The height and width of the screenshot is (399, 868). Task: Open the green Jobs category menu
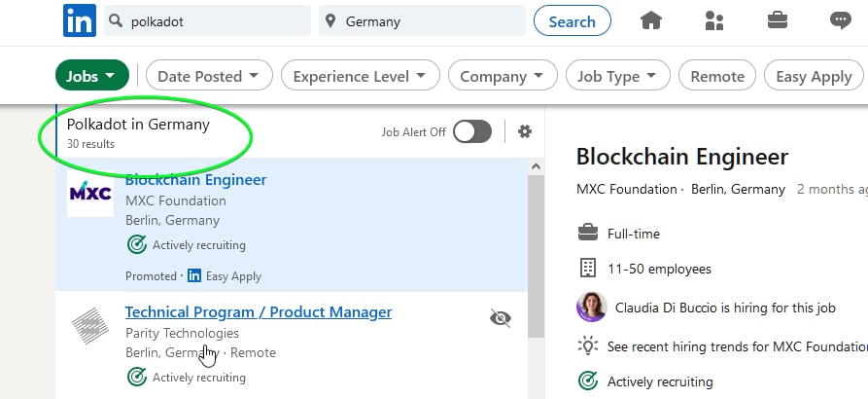tap(92, 75)
